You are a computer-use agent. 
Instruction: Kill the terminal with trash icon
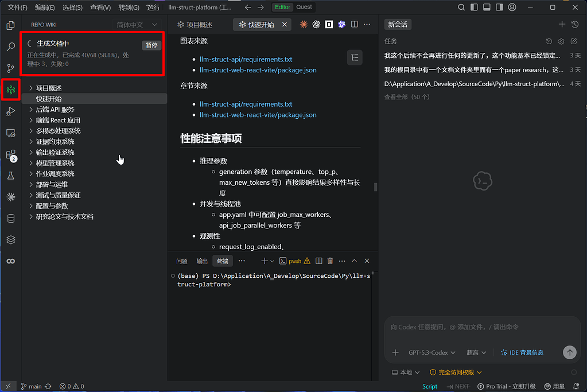330,261
